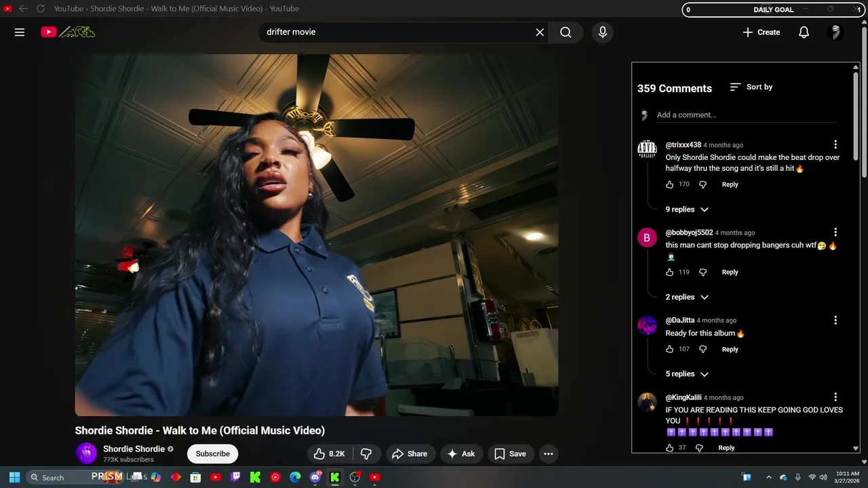Open the YouTube hamburger guide menu
The width and height of the screenshot is (868, 488).
[x=20, y=32]
